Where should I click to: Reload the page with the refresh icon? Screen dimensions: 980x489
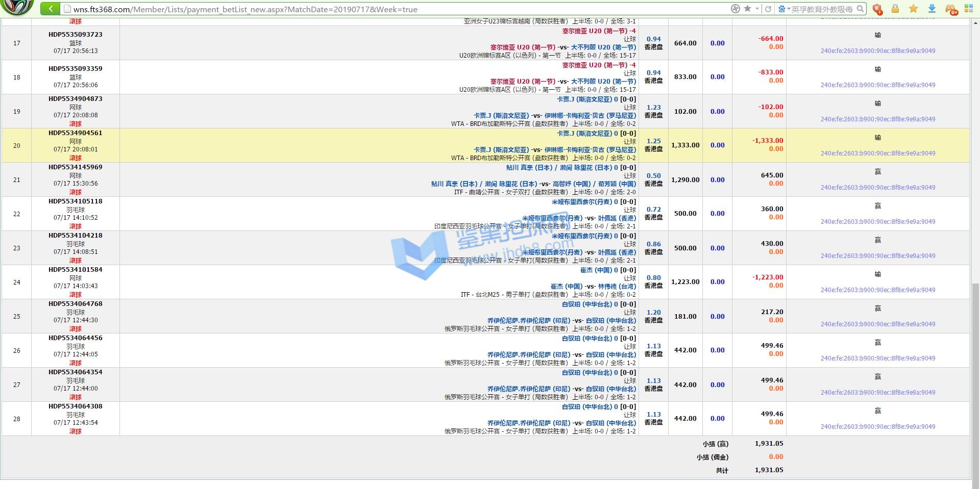768,9
